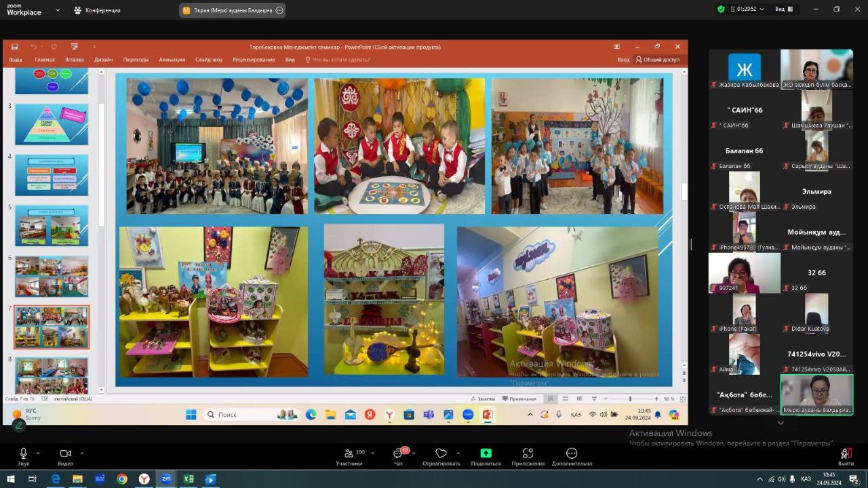The width and height of the screenshot is (868, 488).
Task: Toggle camera with the Видео button
Action: click(x=65, y=457)
